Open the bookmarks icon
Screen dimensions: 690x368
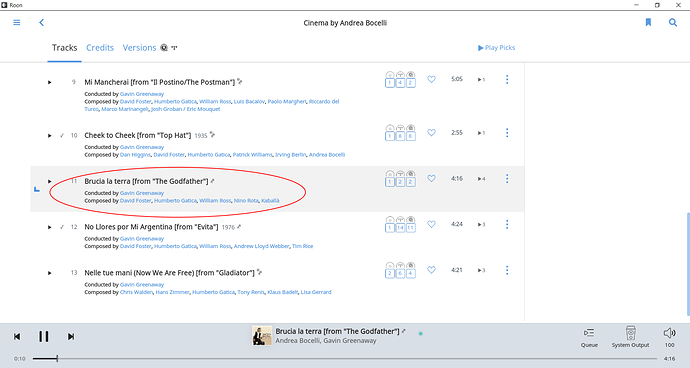tap(648, 22)
